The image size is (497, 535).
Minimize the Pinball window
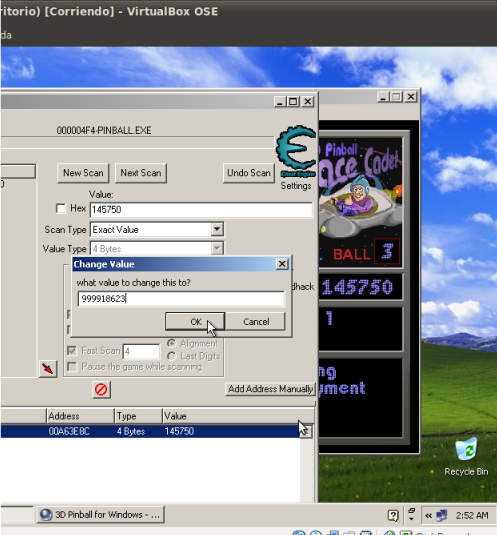coord(383,97)
